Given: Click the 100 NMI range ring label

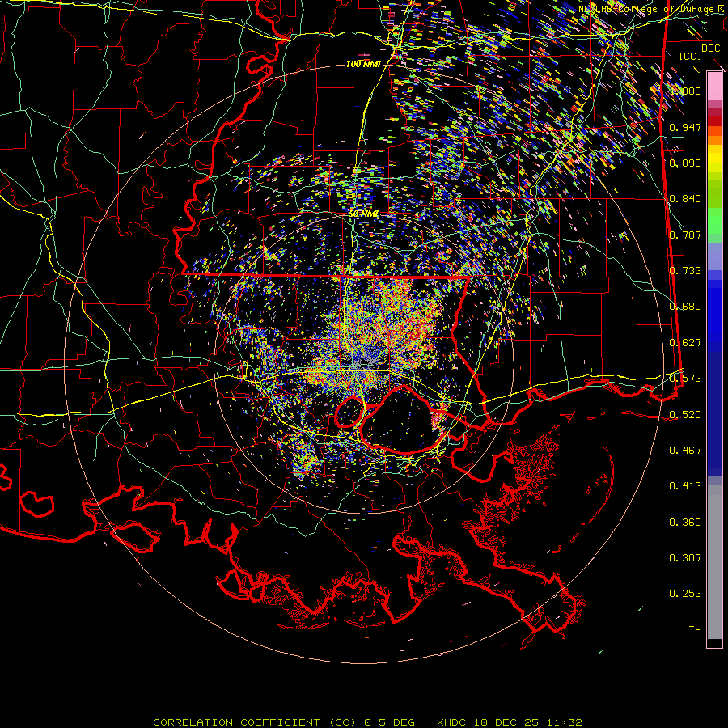Looking at the screenshot, I should [x=363, y=64].
